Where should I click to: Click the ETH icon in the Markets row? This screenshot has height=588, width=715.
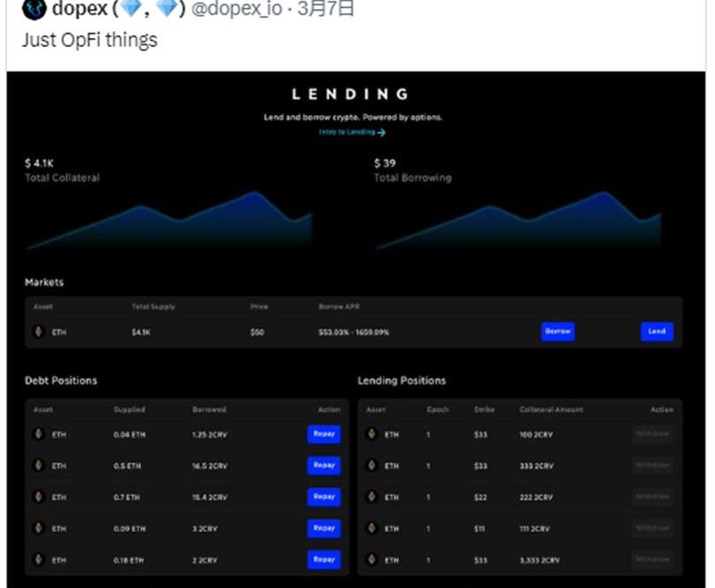[39, 331]
